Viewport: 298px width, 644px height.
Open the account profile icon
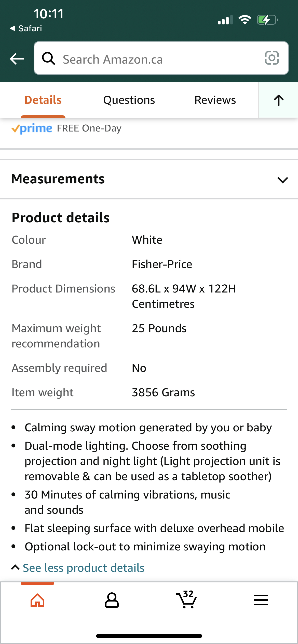(x=112, y=601)
